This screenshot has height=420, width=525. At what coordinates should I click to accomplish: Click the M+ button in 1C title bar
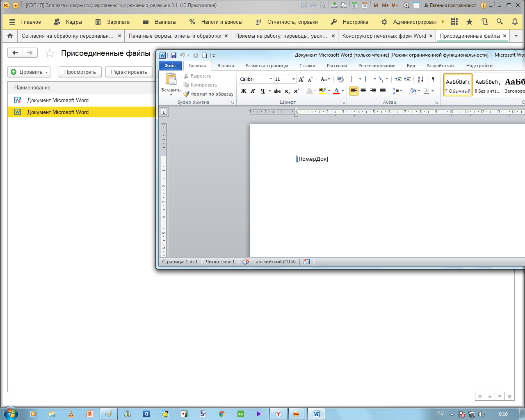click(x=385, y=5)
